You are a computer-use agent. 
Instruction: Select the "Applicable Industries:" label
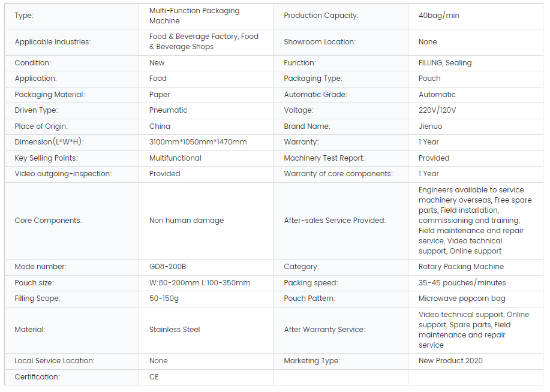53,42
